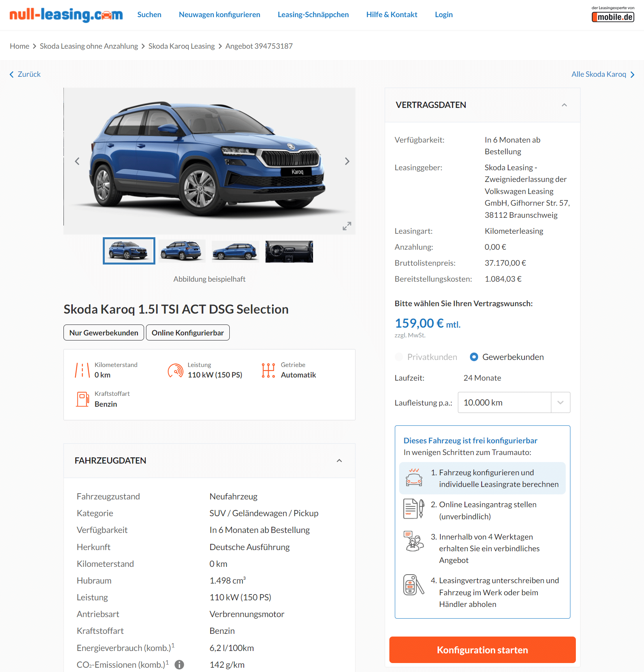Viewport: 644px width, 672px height.
Task: Open Leasing-Schnäppchen menu item
Action: [x=313, y=14]
